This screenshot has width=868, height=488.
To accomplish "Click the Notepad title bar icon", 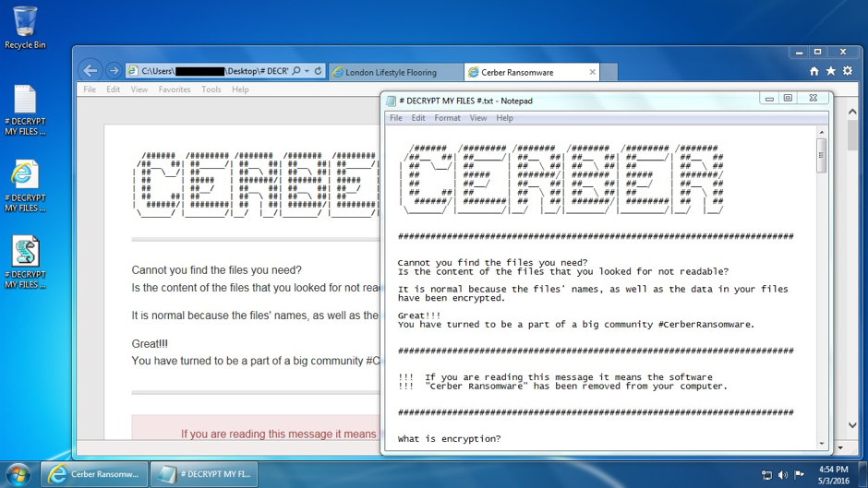I will (391, 101).
